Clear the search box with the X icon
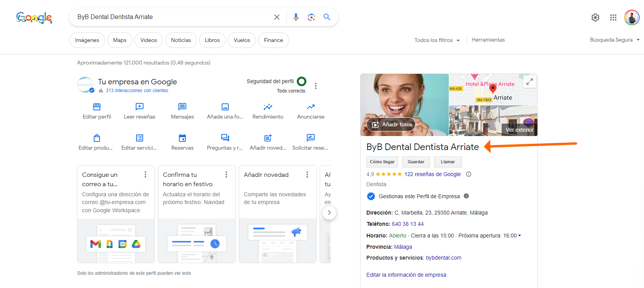Screen dimensions: 644x288 click(x=276, y=17)
